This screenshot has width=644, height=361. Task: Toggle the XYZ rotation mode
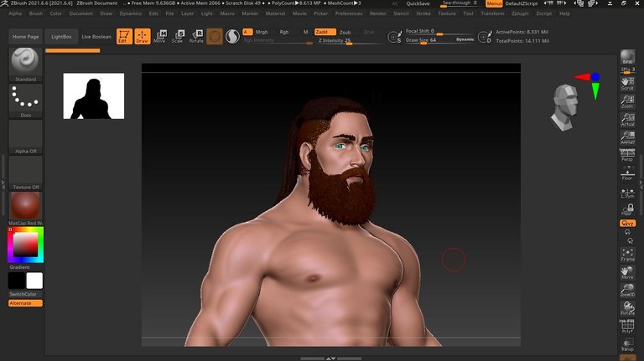627,223
